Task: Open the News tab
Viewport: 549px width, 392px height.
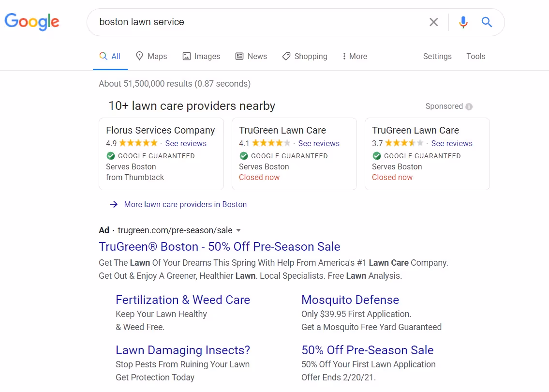Action: 251,57
